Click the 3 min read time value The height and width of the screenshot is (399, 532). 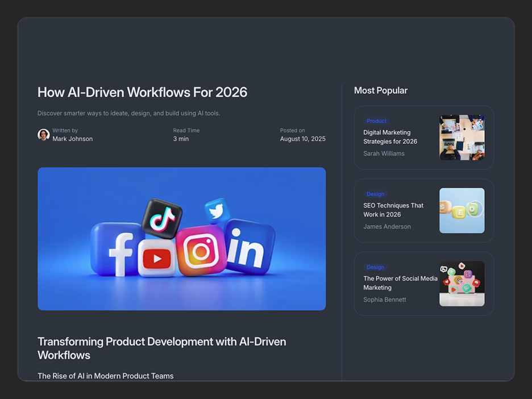point(181,139)
